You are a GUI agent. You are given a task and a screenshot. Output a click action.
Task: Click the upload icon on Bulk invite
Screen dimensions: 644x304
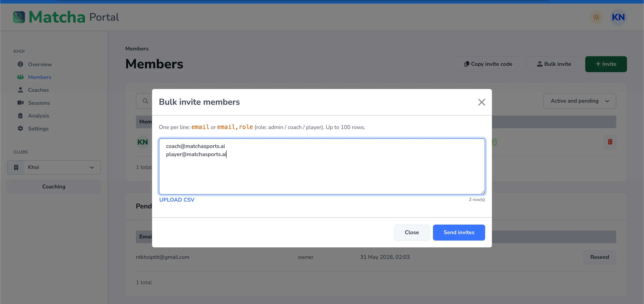pyautogui.click(x=539, y=64)
